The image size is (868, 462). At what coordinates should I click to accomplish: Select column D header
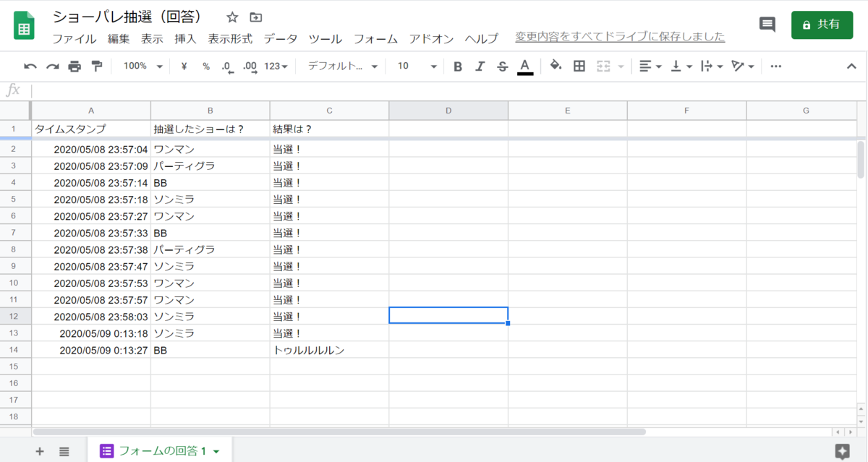pyautogui.click(x=448, y=111)
